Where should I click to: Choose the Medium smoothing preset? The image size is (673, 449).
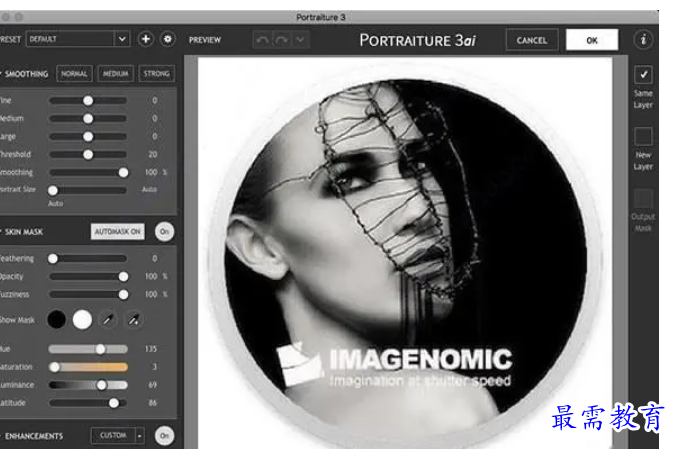click(115, 74)
